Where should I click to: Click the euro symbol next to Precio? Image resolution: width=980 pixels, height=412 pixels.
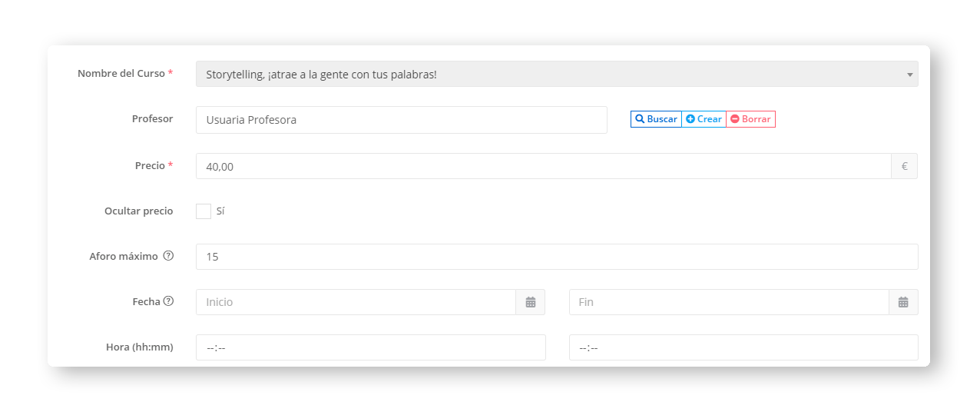[x=904, y=166]
